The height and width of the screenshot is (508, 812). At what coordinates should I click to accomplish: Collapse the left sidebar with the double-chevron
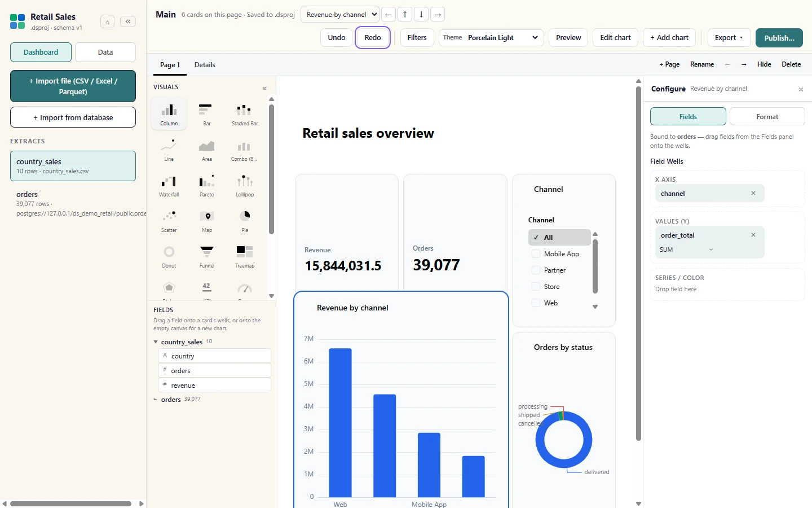coord(128,21)
